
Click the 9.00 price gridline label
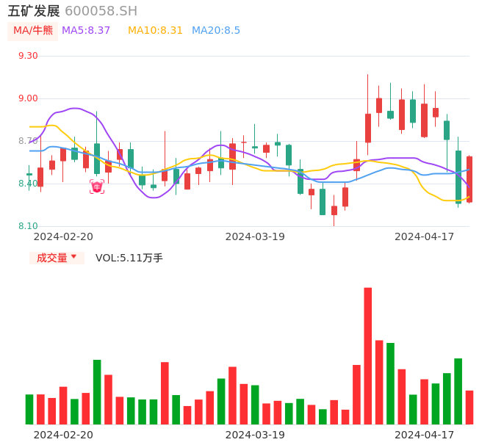[28, 98]
